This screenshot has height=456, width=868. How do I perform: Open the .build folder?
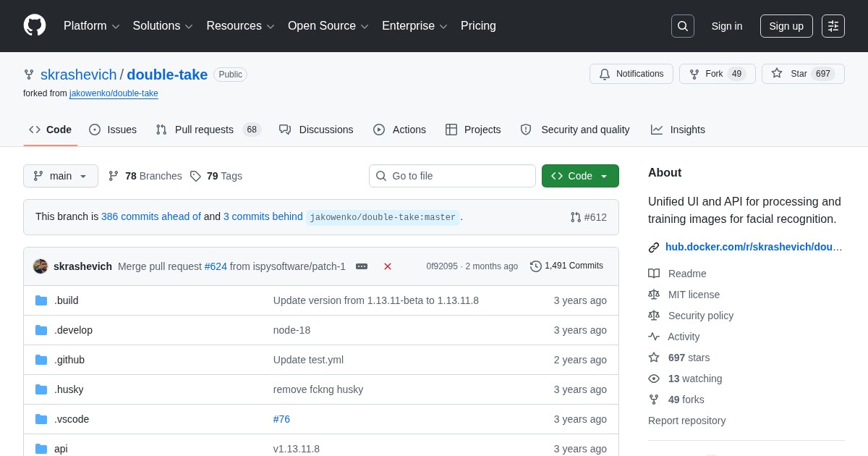(x=67, y=300)
